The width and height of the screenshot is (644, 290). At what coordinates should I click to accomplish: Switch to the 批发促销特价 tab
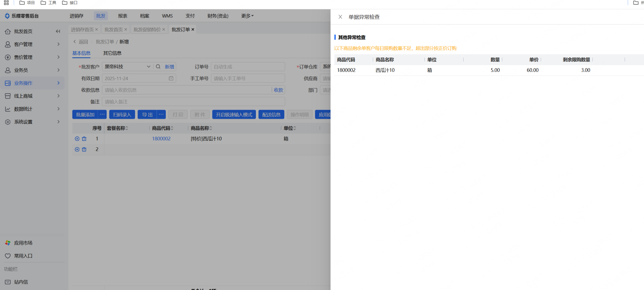tap(147, 29)
